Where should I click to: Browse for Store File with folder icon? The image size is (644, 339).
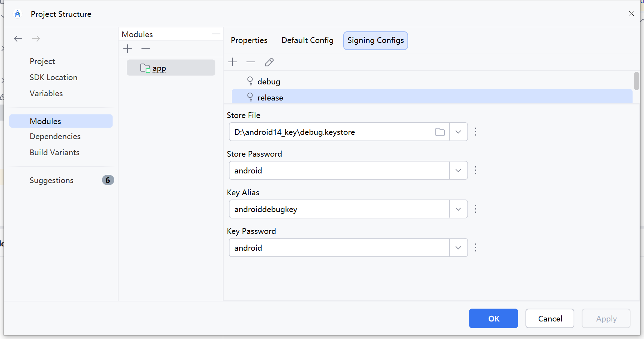[x=440, y=132]
